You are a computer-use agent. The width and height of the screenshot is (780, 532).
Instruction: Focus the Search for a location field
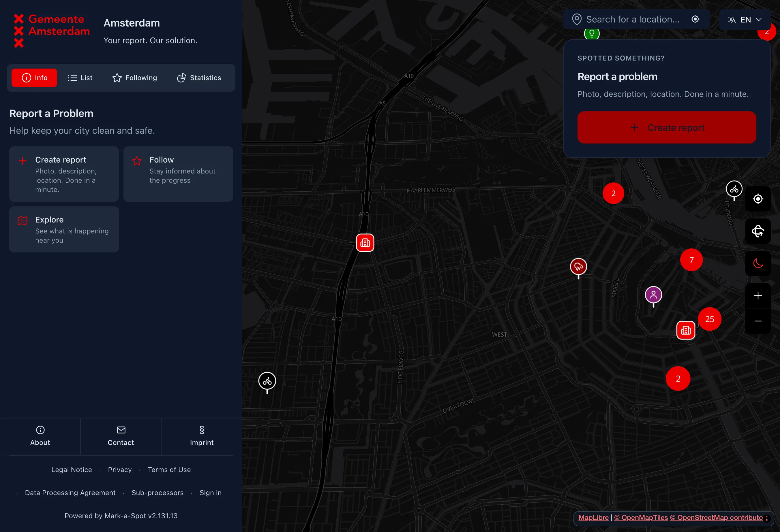pyautogui.click(x=633, y=19)
